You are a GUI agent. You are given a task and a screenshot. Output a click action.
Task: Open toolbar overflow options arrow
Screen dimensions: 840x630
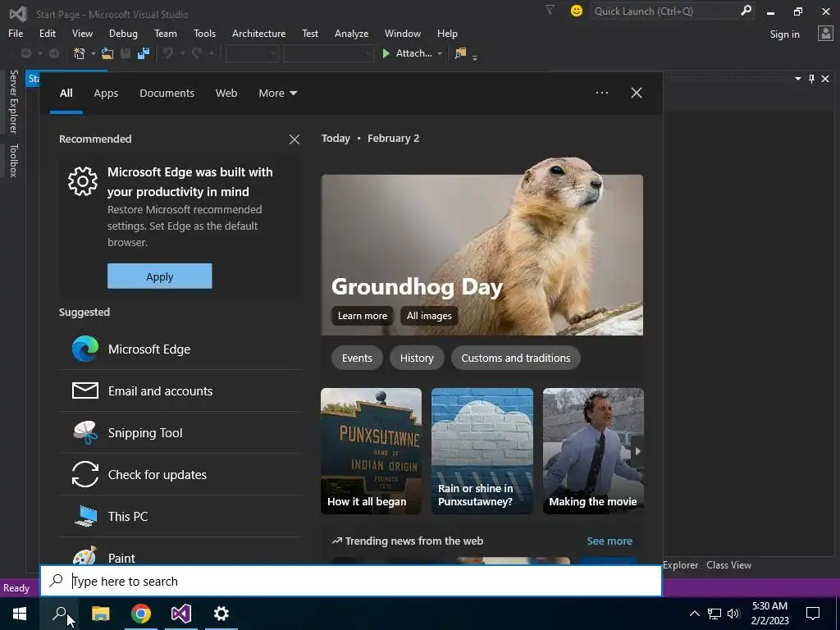(x=475, y=57)
